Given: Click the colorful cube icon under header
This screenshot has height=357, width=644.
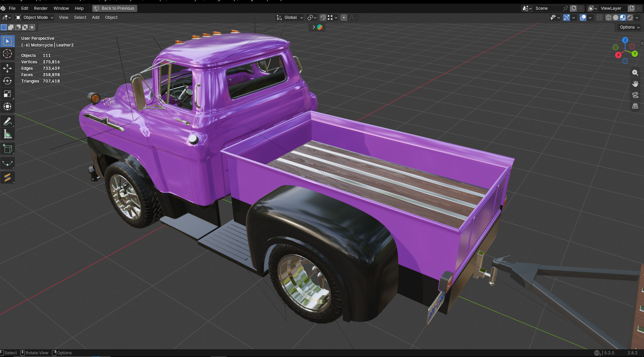Looking at the screenshot, I should (320, 27).
